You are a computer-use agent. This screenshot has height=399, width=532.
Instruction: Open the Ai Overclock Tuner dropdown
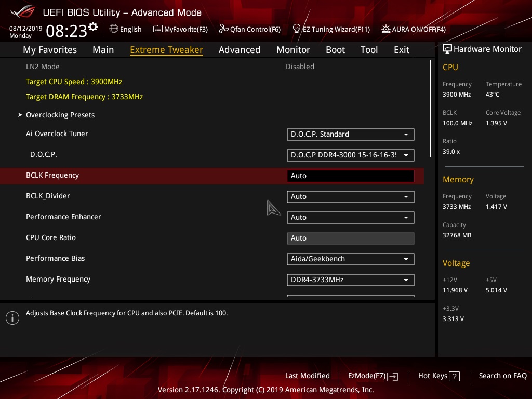[x=351, y=135]
